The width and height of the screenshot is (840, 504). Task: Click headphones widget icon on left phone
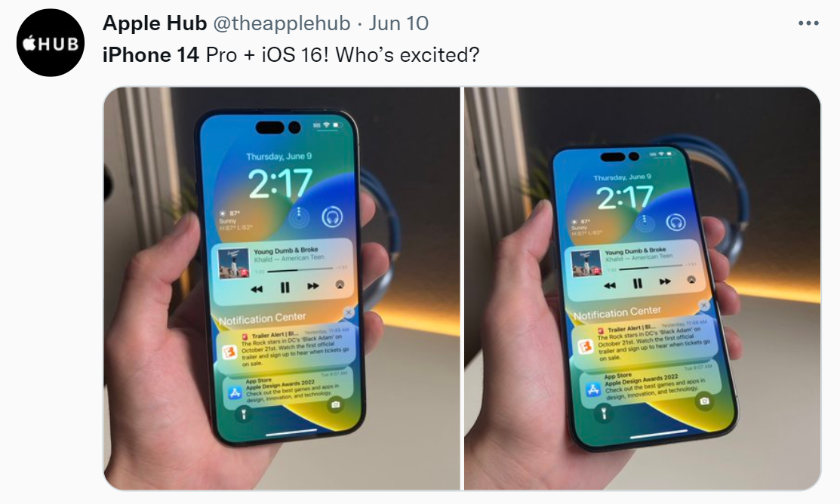[x=332, y=217]
